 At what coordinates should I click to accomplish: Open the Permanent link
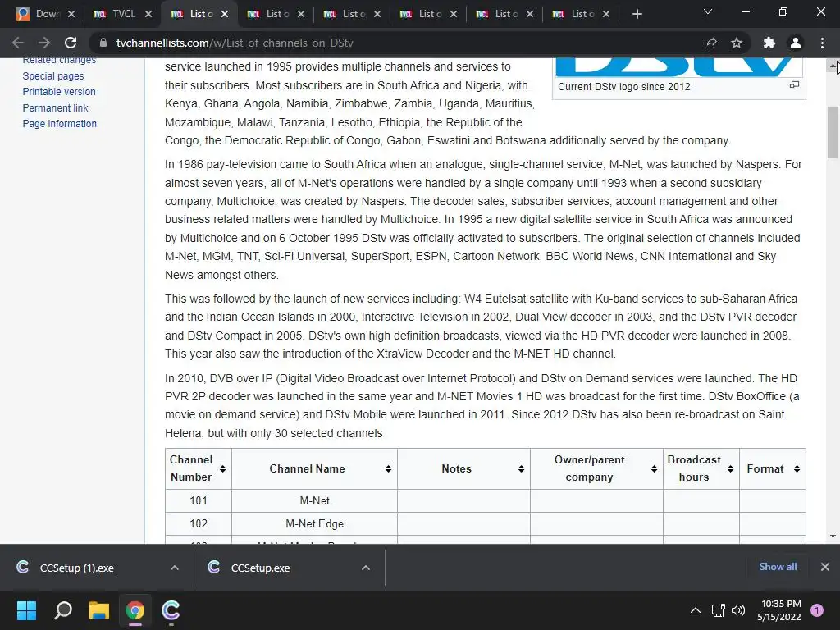[55, 107]
